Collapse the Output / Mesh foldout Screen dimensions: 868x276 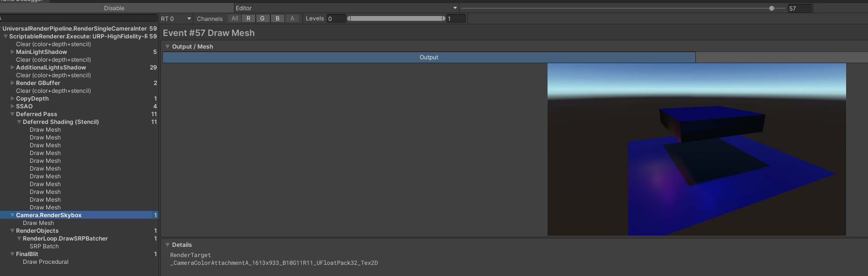coord(168,47)
